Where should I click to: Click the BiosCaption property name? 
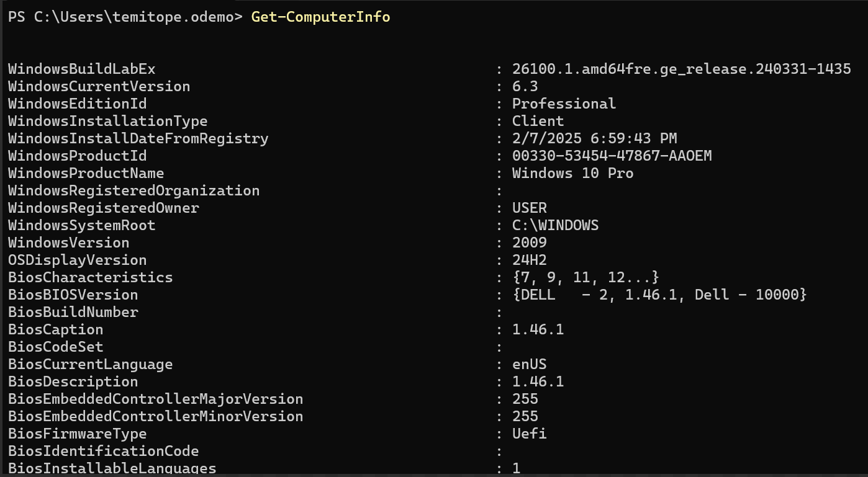(55, 329)
